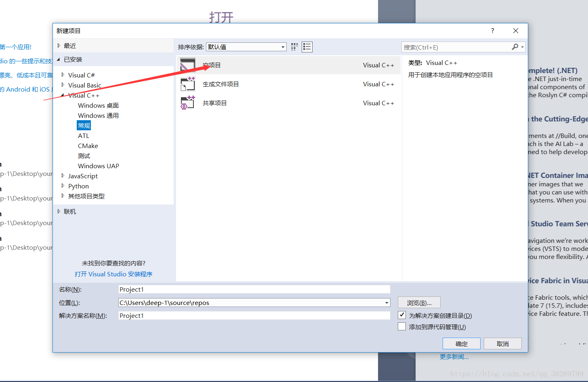Expand the 最近 node
The image size is (588, 382).
(x=59, y=46)
